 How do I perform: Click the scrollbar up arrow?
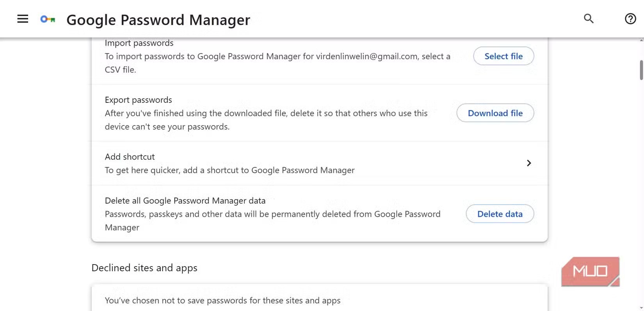click(641, 40)
